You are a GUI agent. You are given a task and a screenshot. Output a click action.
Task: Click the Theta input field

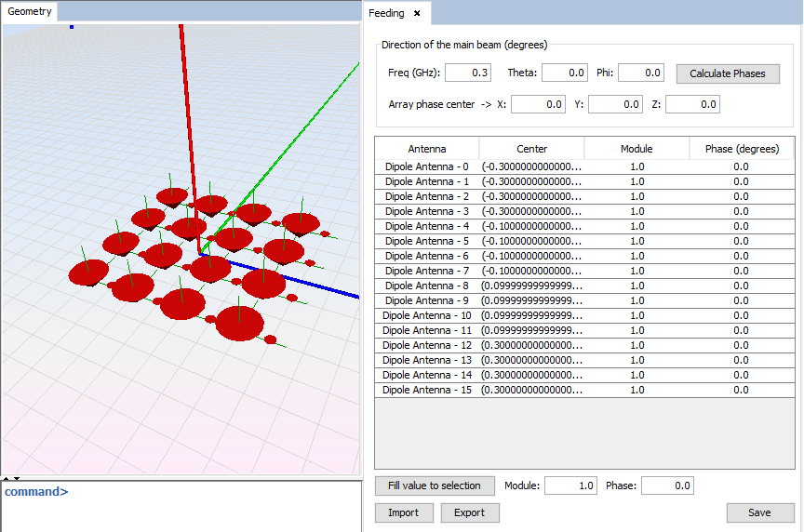point(565,73)
